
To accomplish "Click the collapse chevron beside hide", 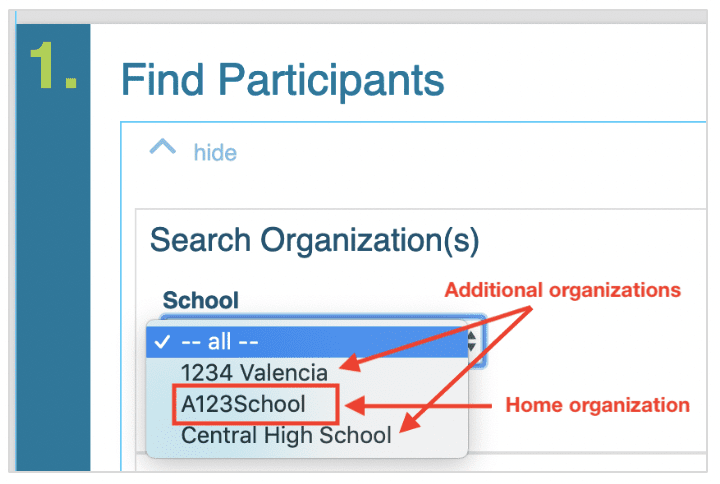I will click(162, 149).
